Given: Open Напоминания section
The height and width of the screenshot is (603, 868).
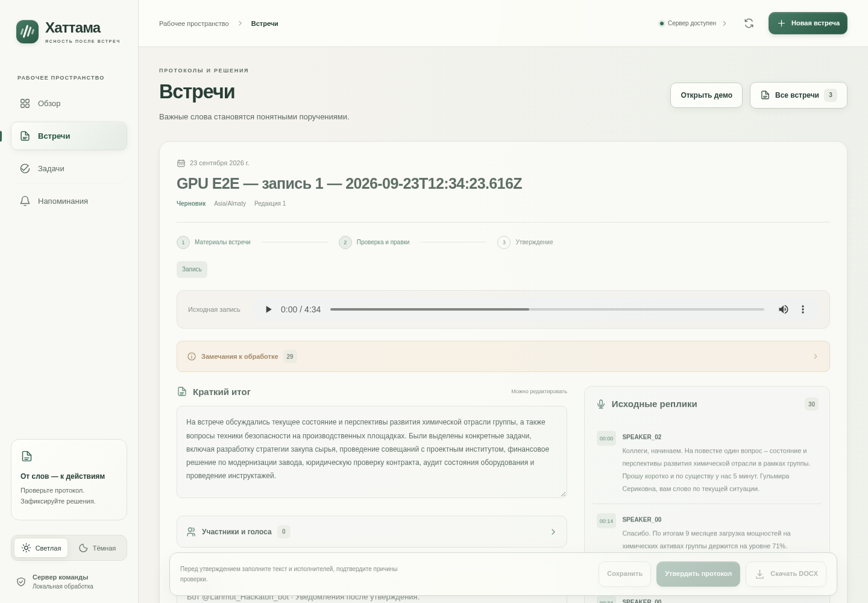Looking at the screenshot, I should (x=69, y=201).
